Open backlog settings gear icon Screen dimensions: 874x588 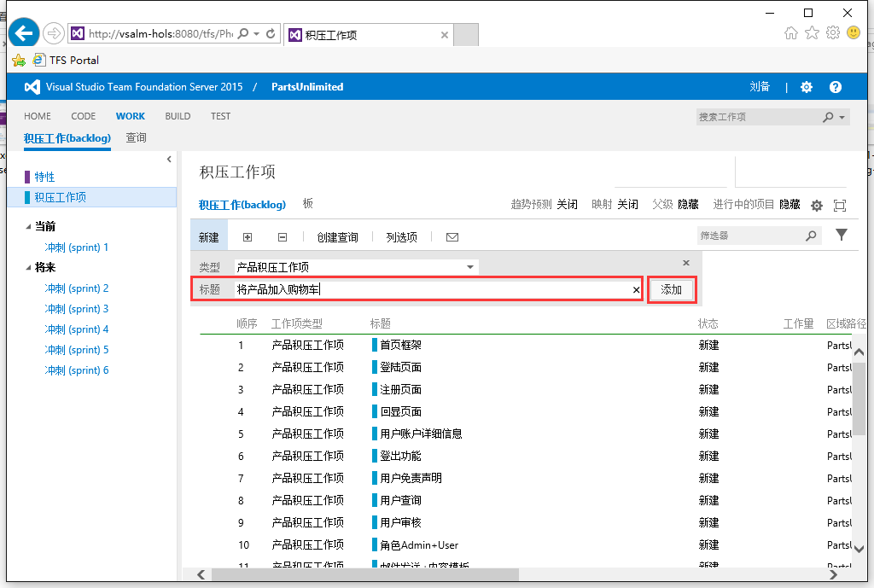[817, 206]
